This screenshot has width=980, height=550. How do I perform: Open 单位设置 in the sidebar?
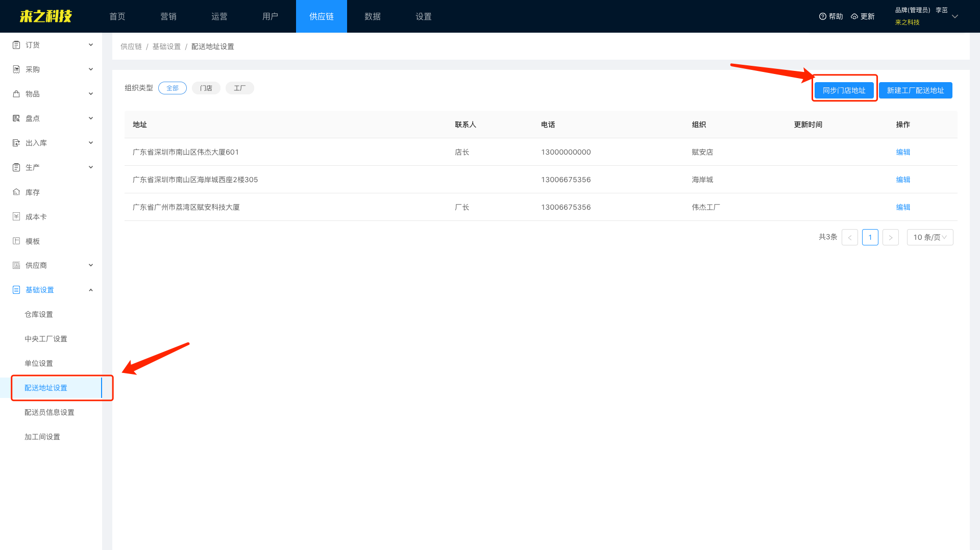(39, 363)
